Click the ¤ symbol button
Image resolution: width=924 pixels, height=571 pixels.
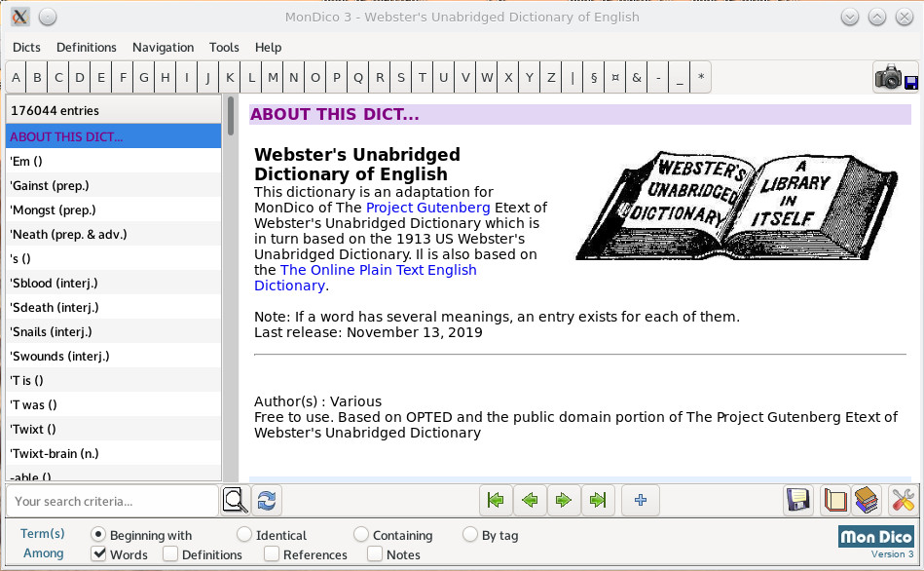click(615, 77)
